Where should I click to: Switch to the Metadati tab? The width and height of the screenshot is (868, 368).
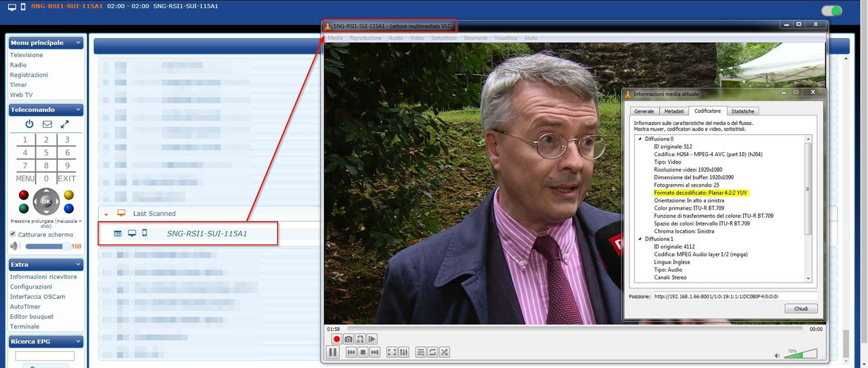pyautogui.click(x=673, y=111)
